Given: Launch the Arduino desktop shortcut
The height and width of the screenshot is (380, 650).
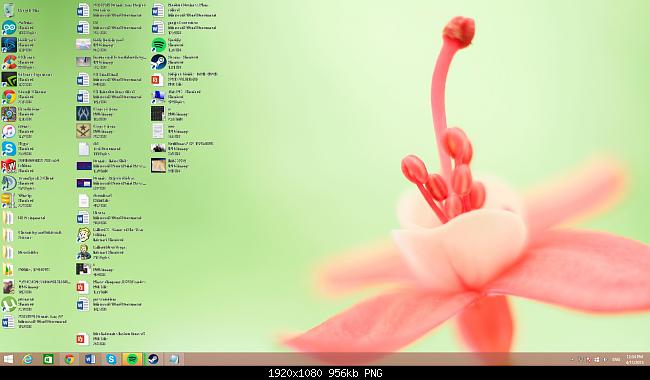Looking at the screenshot, I should [8, 27].
